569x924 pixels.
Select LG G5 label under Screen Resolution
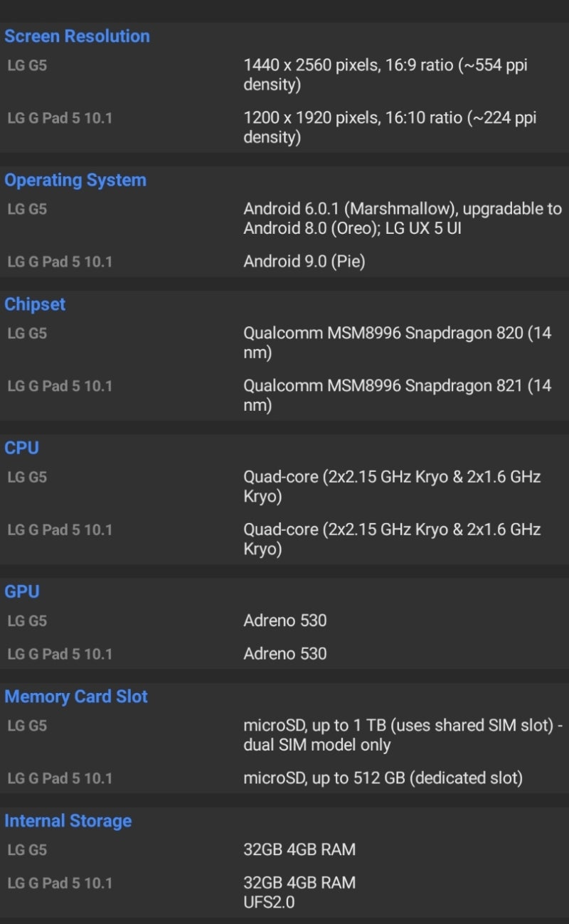point(27,66)
